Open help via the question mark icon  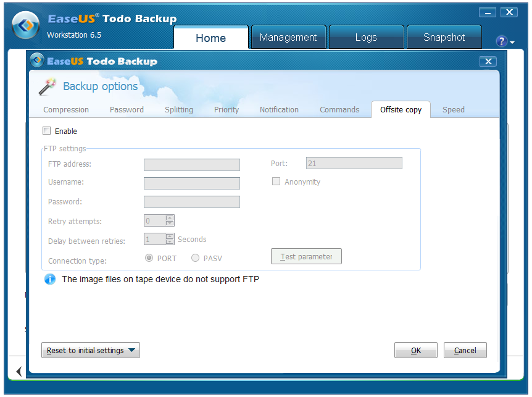(x=502, y=41)
